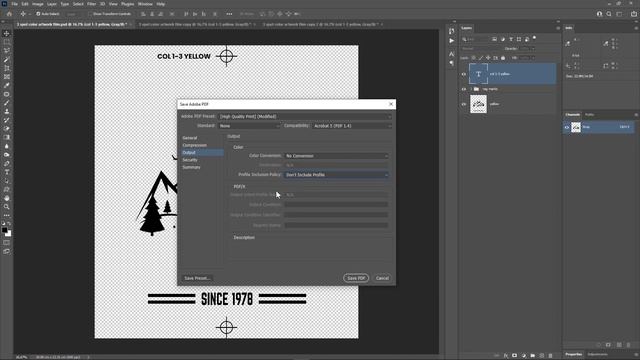Toggle visibility of the Gray channel

(567, 127)
